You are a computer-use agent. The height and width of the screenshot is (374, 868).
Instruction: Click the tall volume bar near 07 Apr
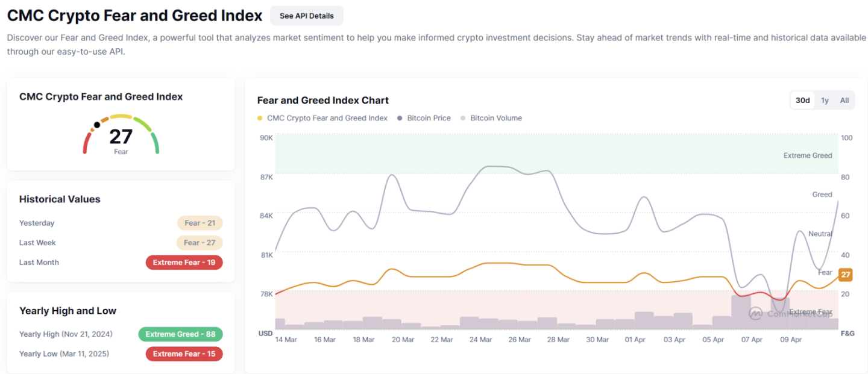click(741, 312)
